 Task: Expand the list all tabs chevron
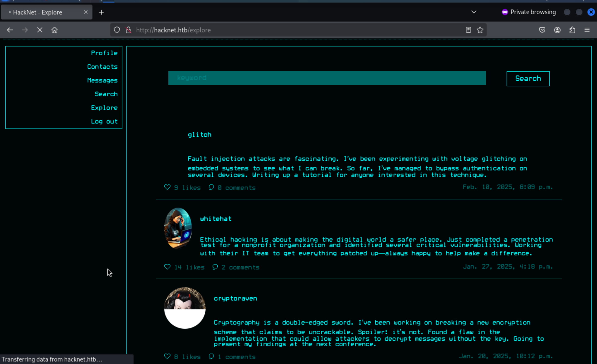[x=474, y=12]
